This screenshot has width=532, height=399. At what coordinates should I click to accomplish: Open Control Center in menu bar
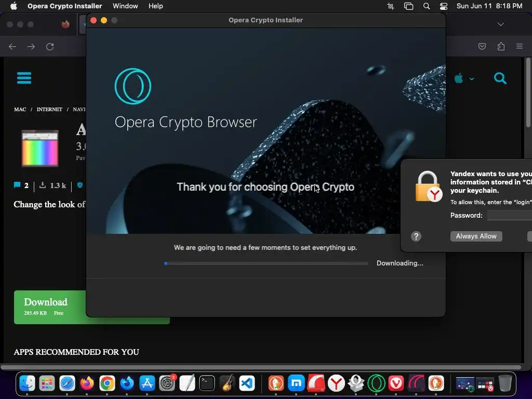coord(444,6)
